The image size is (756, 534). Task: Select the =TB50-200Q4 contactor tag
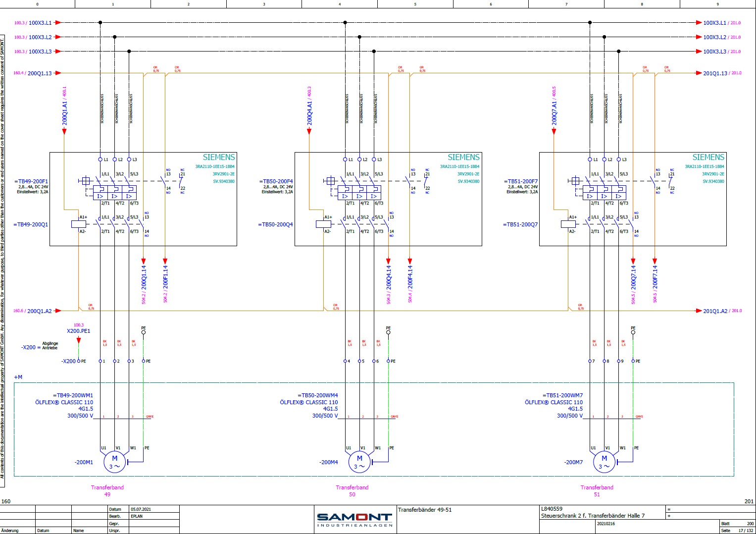tap(275, 224)
